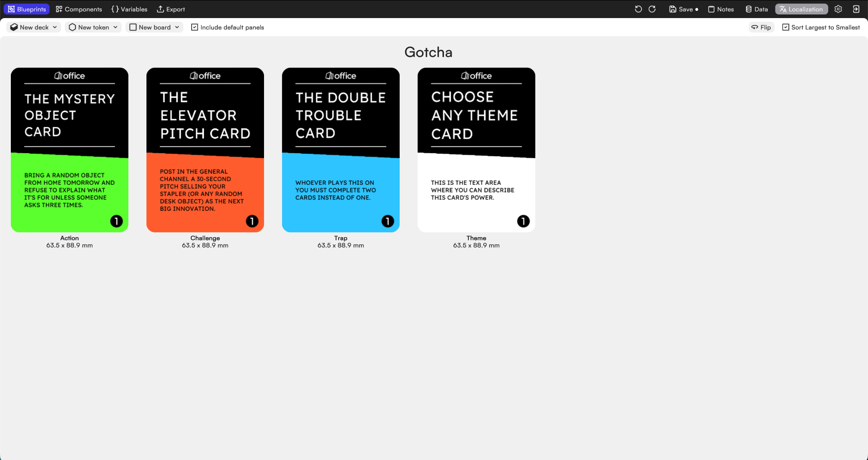The image size is (868, 460).
Task: Switch to the Blueprints tab
Action: [x=27, y=9]
